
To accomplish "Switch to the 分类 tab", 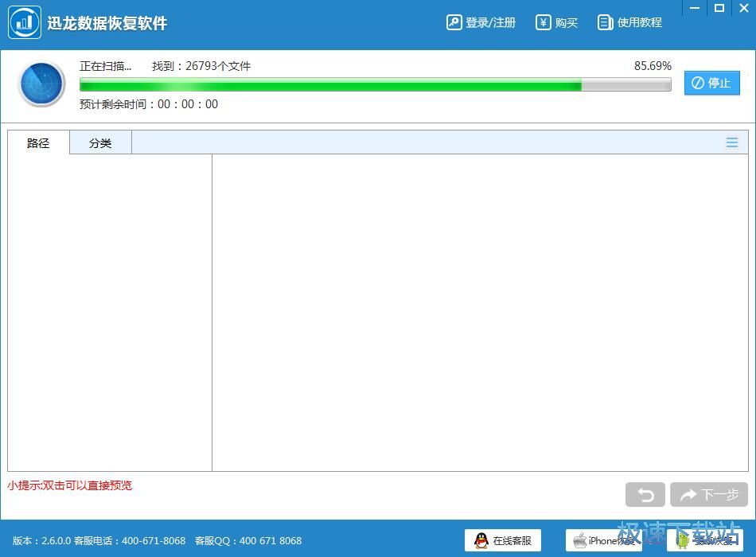I will [x=100, y=142].
